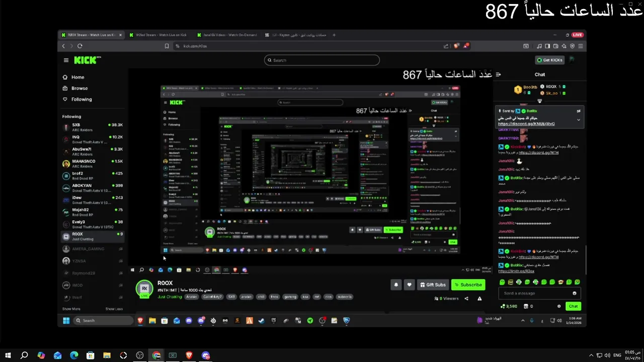644x362 pixels.
Task: Close the R00X Stream browser tab
Action: pyautogui.click(x=120, y=35)
